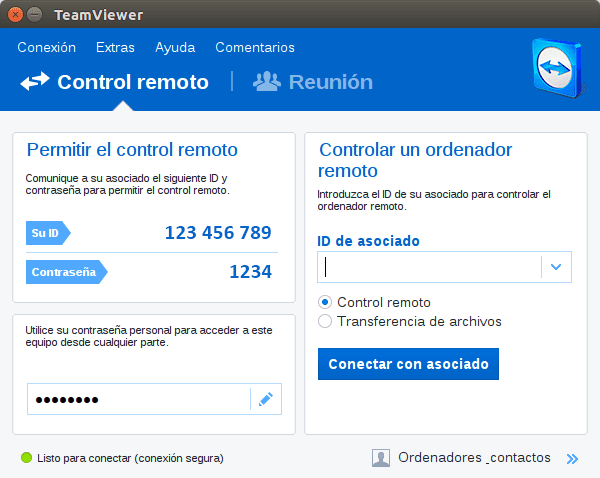Click the Reunión people icon
600x478 pixels.
[267, 82]
